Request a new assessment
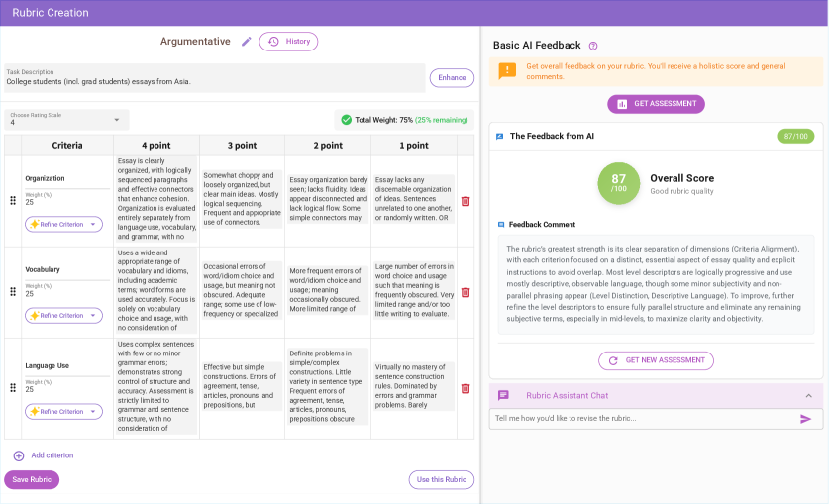Viewport: 829px width, 504px height. [656, 360]
